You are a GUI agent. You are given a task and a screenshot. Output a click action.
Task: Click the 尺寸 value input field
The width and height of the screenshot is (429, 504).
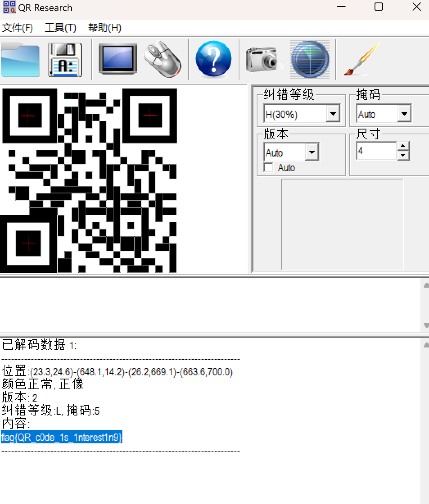tap(377, 151)
